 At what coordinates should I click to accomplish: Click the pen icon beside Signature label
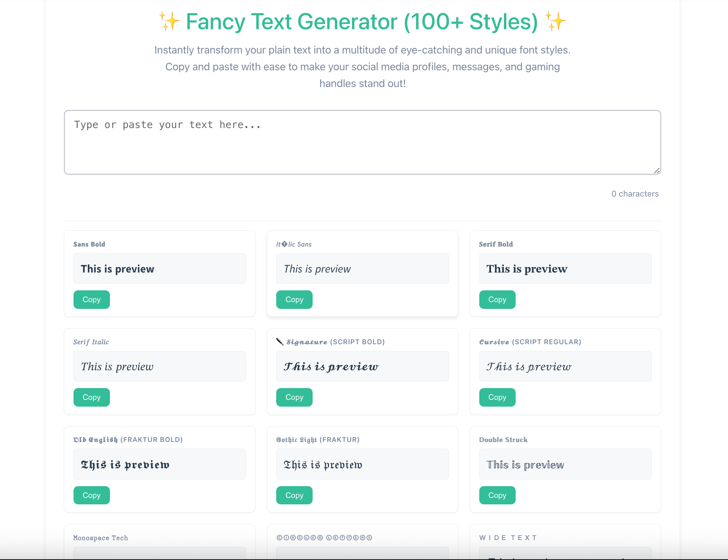280,342
